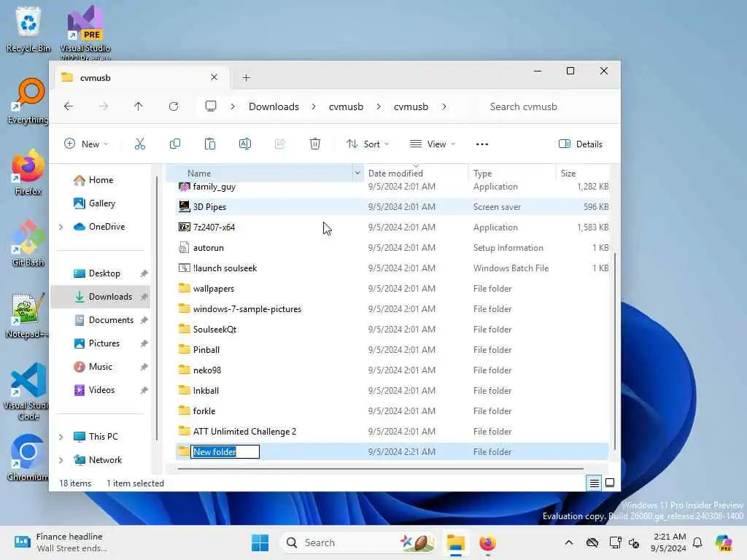Click File Explorer taskbar icon
The width and height of the screenshot is (747, 560).
pyautogui.click(x=455, y=542)
